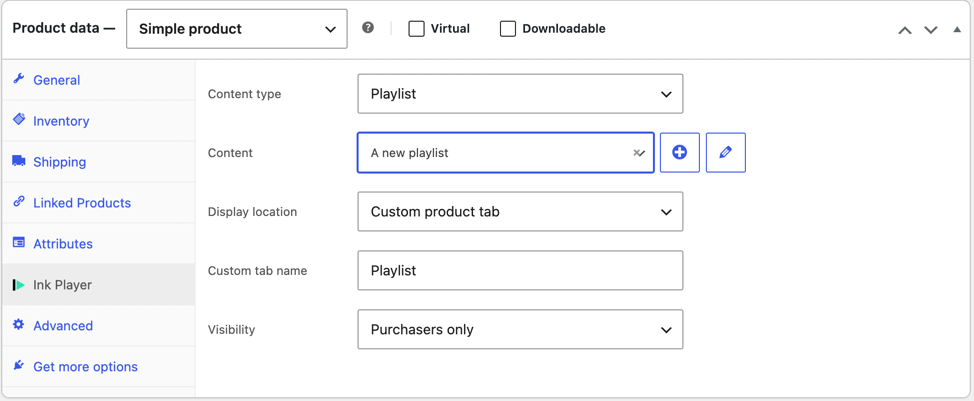Click the 'Downloadable' label text
974x401 pixels.
pos(564,29)
